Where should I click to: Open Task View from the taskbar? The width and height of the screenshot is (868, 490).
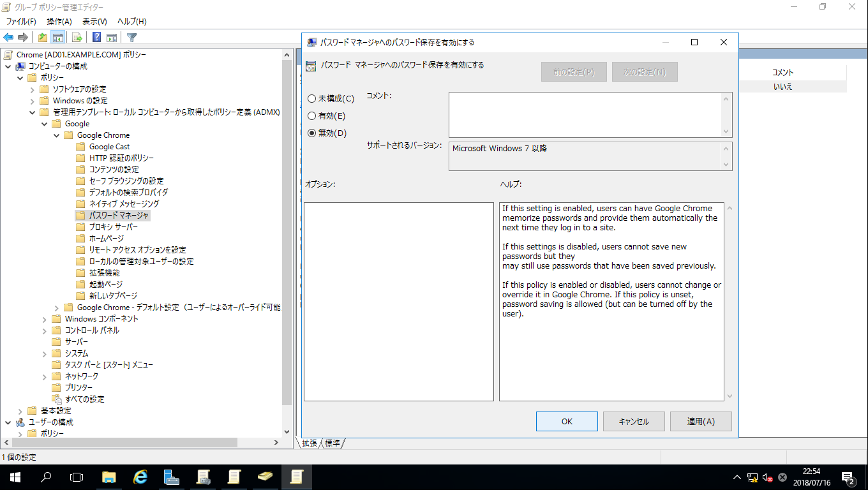[77, 477]
